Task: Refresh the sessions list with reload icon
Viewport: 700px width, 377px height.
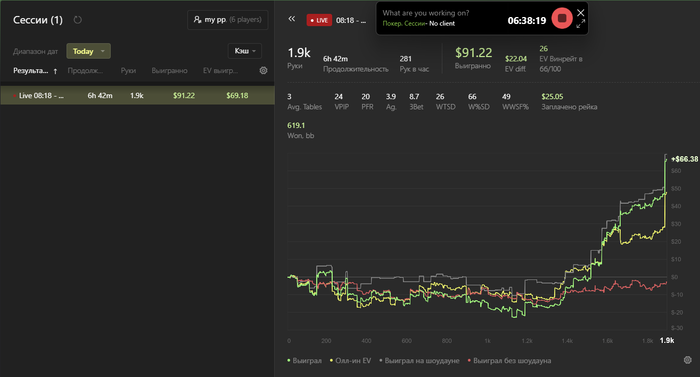Action: (x=78, y=20)
